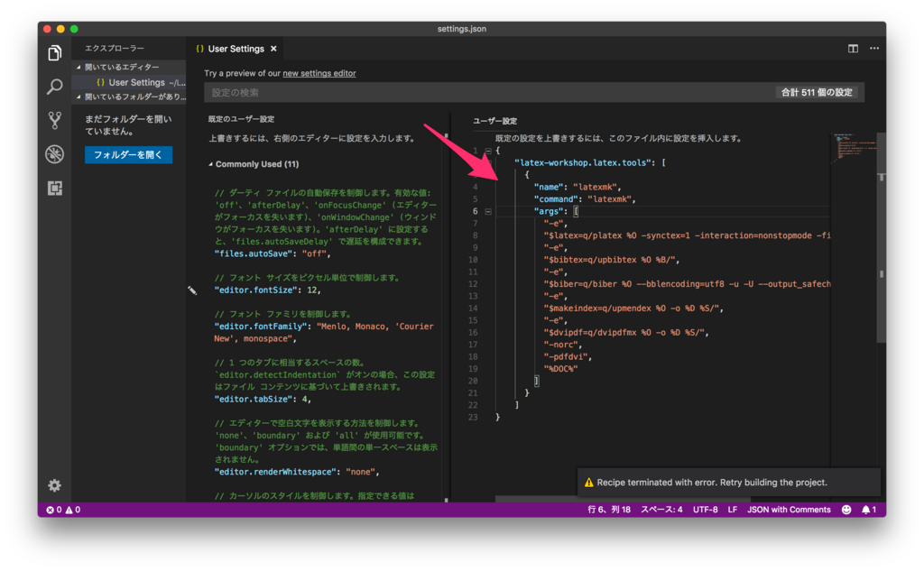Change language mode JSON with Comments
The height and width of the screenshot is (571, 924).
coord(789,510)
